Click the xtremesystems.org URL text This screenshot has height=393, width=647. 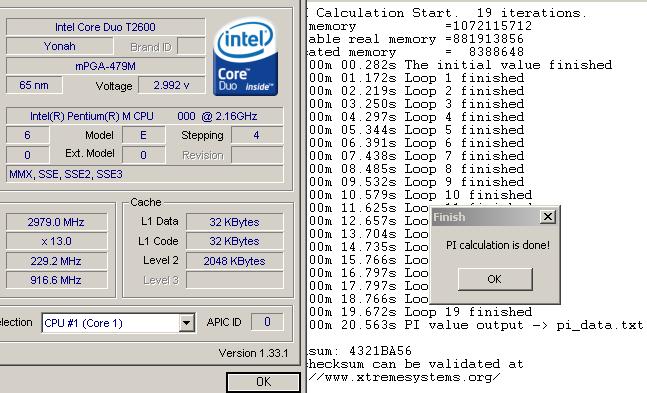pyautogui.click(x=404, y=377)
